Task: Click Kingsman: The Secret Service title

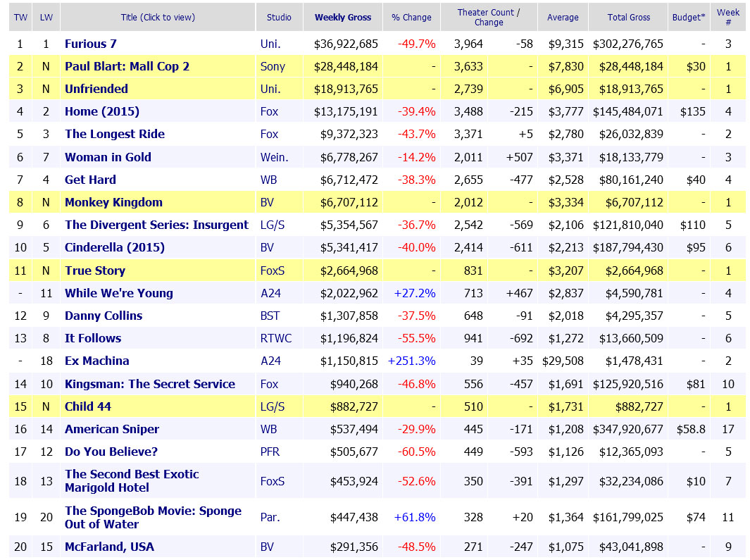Action: tap(150, 384)
